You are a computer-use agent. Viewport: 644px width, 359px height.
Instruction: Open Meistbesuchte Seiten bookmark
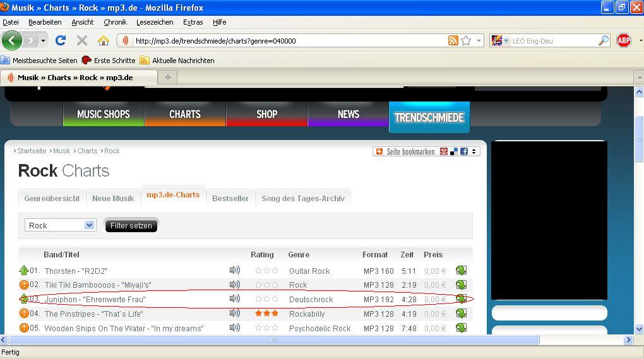click(x=39, y=61)
